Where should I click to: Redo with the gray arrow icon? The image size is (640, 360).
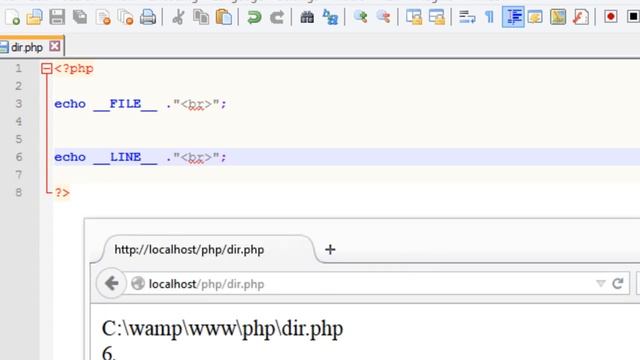[277, 17]
